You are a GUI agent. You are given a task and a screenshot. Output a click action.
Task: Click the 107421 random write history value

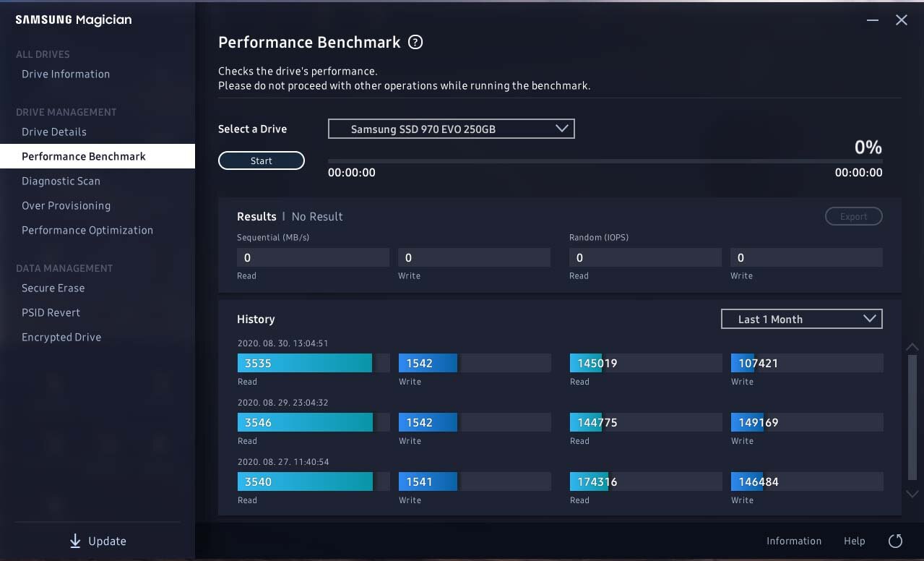coord(758,363)
